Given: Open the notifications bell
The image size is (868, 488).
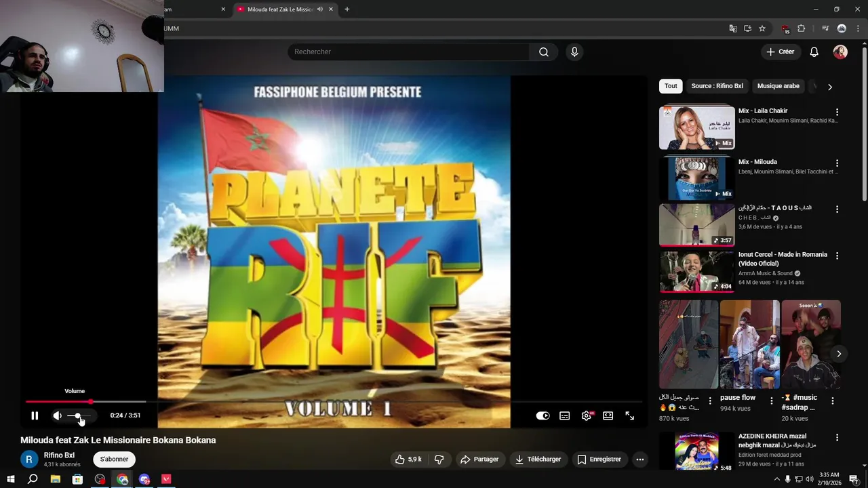Looking at the screenshot, I should pos(814,52).
